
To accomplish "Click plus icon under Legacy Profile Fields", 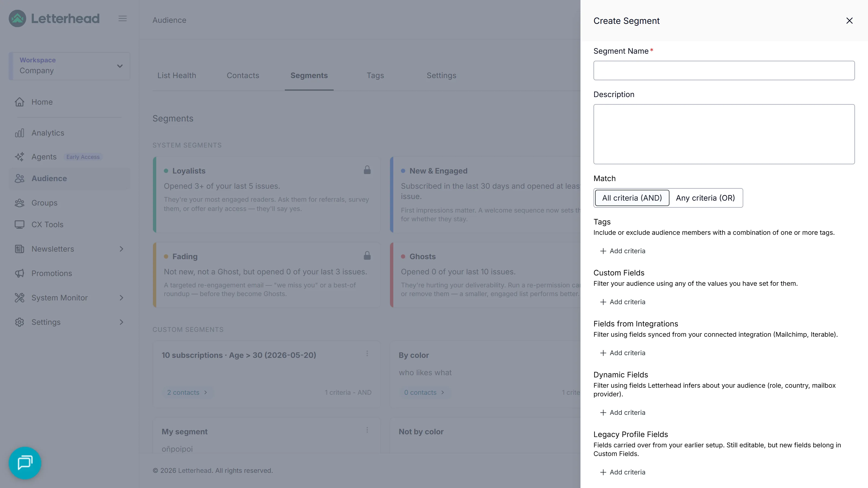I will point(603,472).
